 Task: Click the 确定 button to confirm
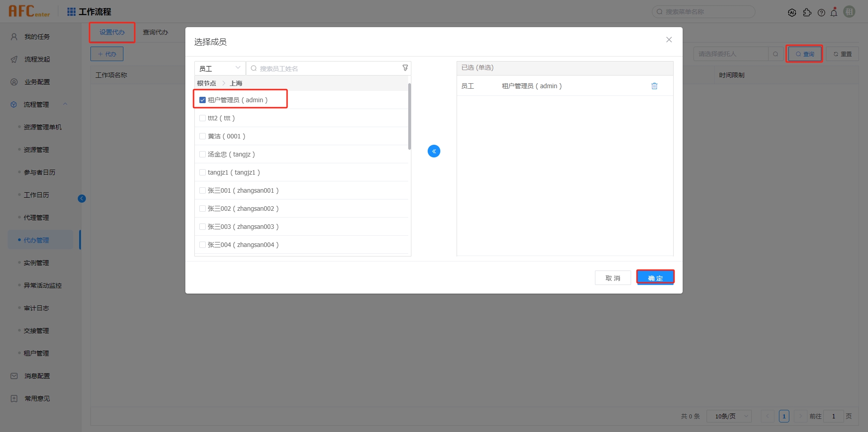656,277
